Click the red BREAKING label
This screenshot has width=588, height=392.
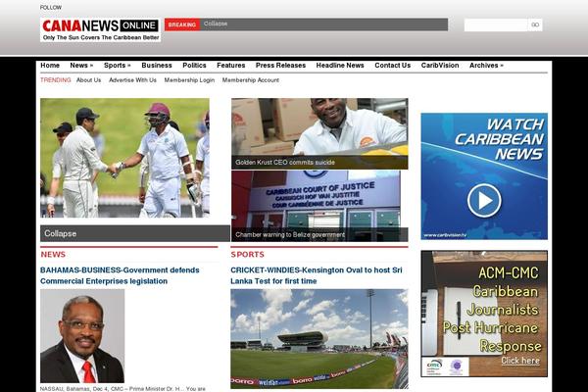point(182,24)
